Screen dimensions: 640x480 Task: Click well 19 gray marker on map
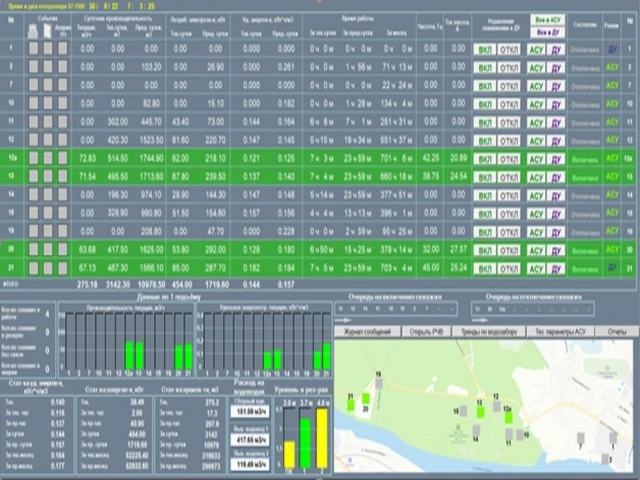pyautogui.click(x=379, y=383)
